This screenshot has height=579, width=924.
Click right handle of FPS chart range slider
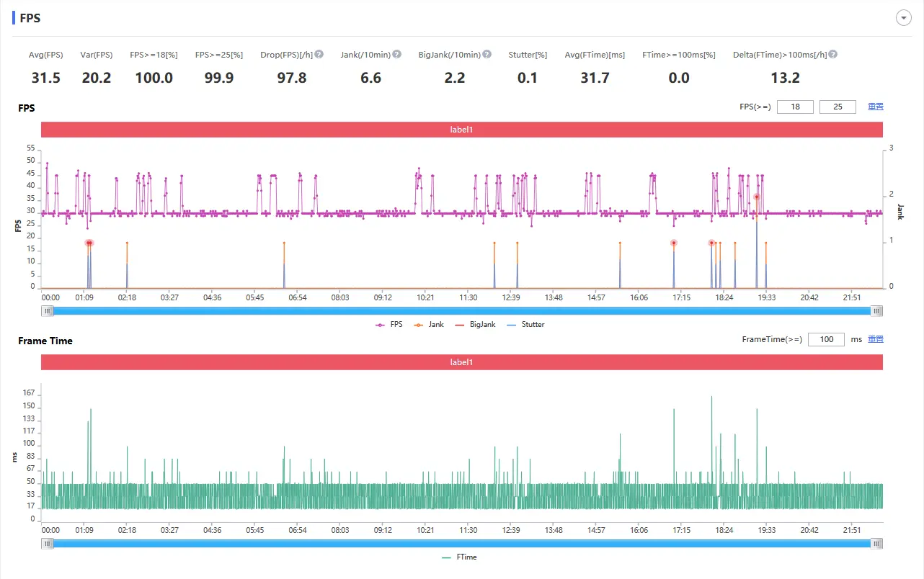[x=876, y=311]
